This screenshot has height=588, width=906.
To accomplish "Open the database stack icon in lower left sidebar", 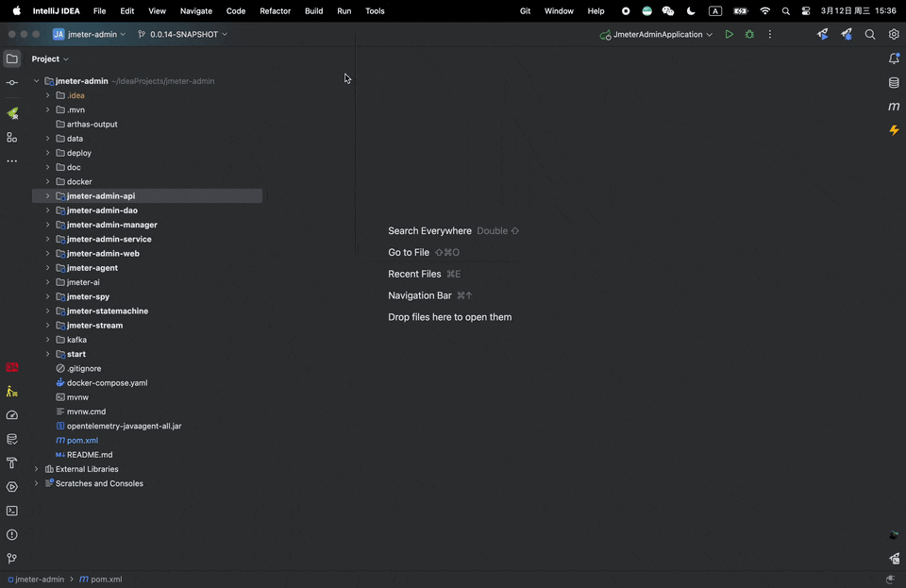I will (11, 439).
